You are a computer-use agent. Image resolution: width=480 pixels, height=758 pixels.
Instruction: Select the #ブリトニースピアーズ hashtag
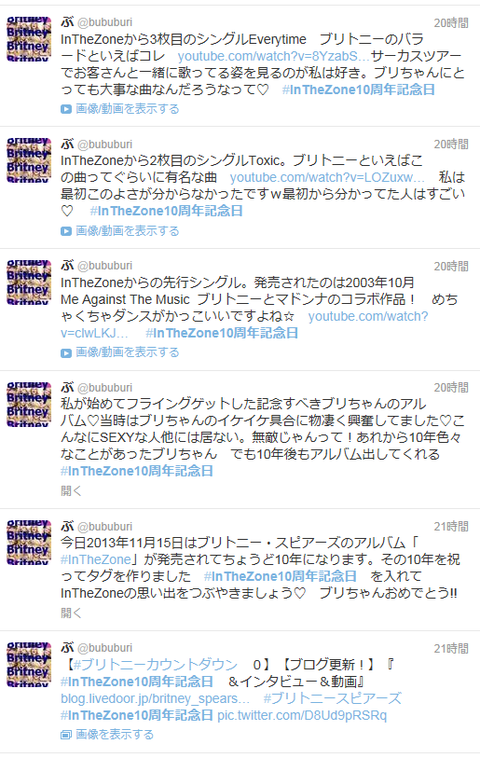[332, 699]
